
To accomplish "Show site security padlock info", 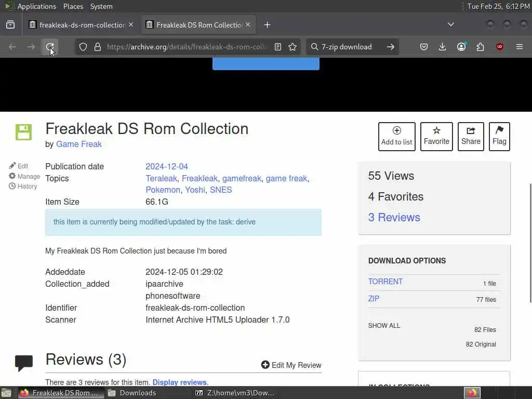I will [x=98, y=47].
